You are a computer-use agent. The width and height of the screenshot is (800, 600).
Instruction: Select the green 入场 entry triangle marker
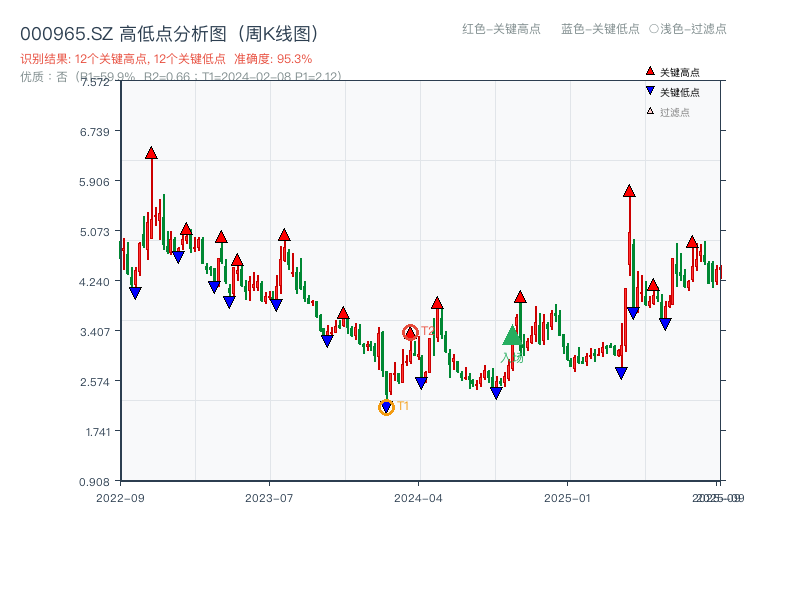tap(511, 338)
